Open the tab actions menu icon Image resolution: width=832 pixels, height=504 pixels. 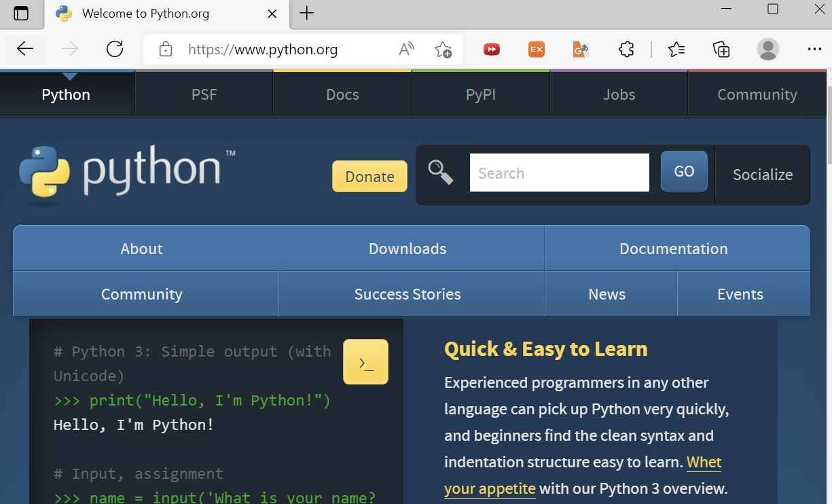click(x=21, y=13)
